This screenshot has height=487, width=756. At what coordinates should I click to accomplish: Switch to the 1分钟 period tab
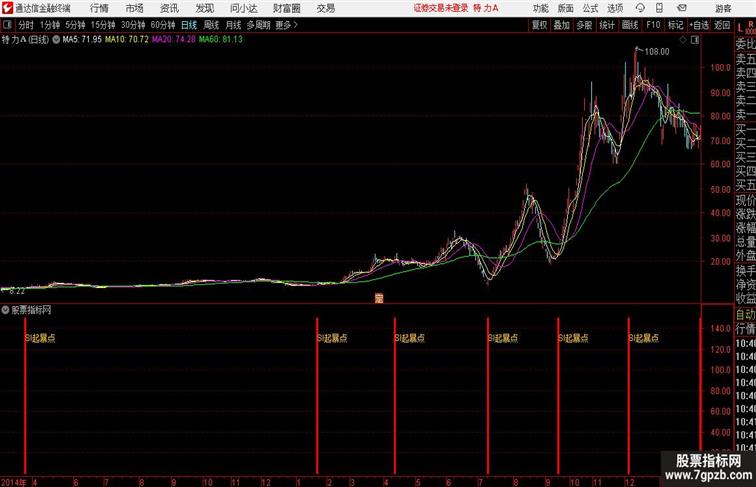[x=50, y=25]
